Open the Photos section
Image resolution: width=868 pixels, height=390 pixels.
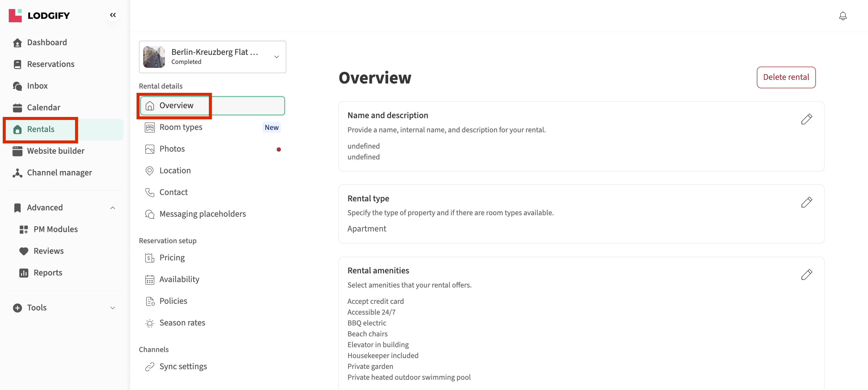tap(172, 149)
